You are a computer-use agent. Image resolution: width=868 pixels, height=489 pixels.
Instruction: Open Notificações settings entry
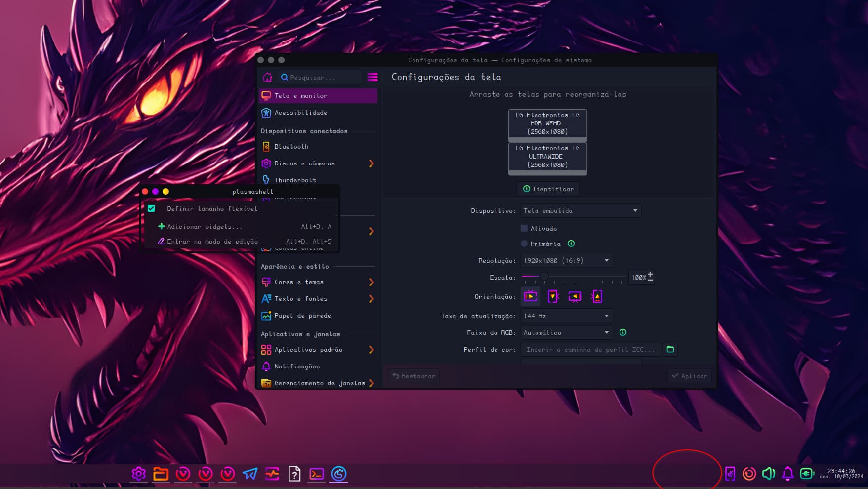pos(318,367)
